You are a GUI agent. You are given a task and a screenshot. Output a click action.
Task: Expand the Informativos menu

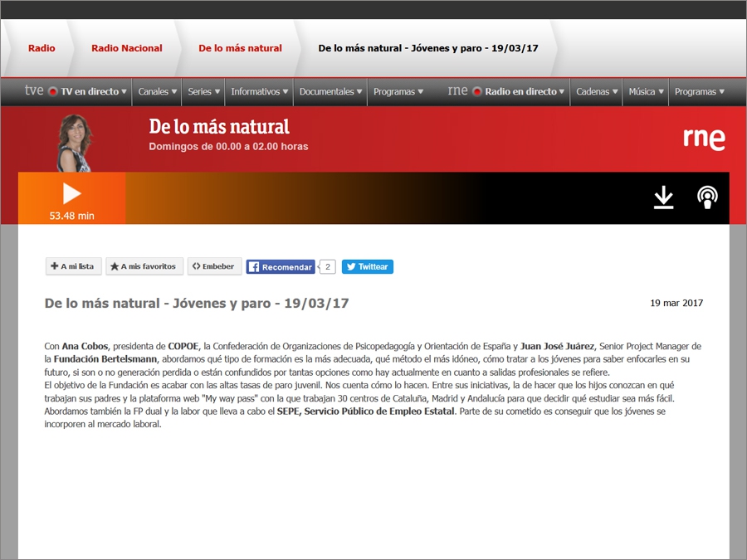click(x=260, y=92)
